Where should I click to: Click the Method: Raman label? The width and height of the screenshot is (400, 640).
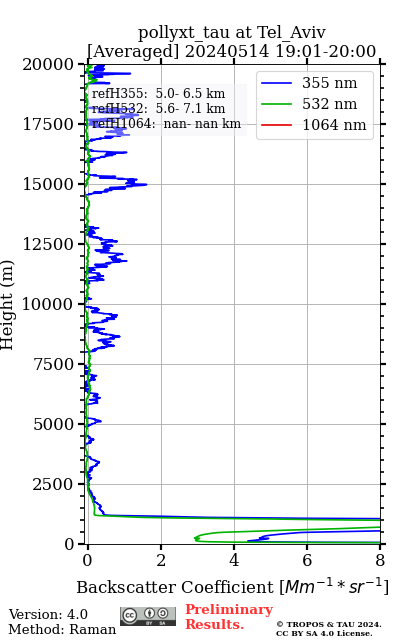point(62,629)
